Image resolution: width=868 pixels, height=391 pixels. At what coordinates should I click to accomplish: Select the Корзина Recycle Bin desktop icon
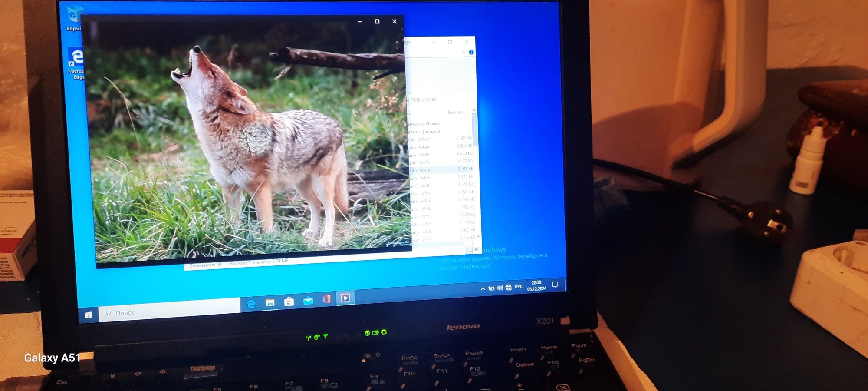point(75,18)
